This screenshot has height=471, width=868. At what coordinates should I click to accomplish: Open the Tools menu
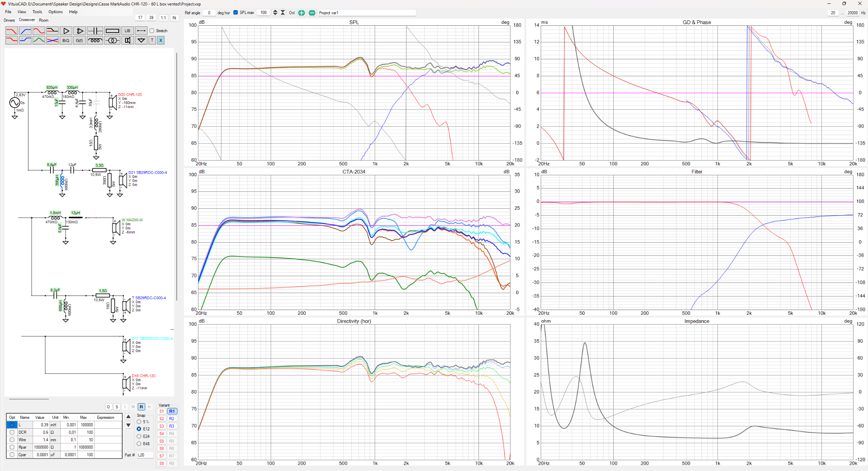[x=37, y=12]
